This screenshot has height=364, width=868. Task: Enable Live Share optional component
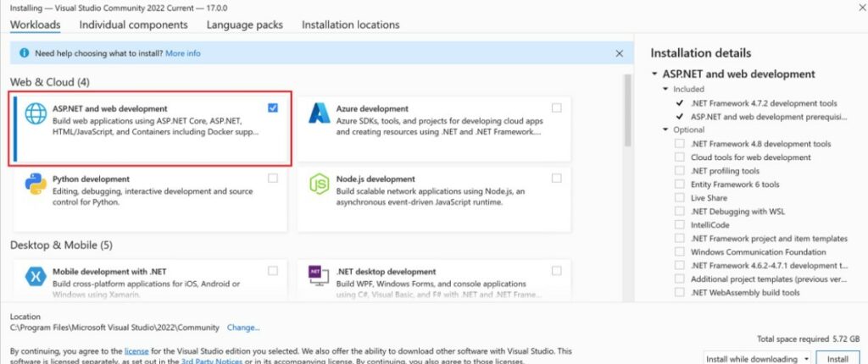(x=679, y=198)
